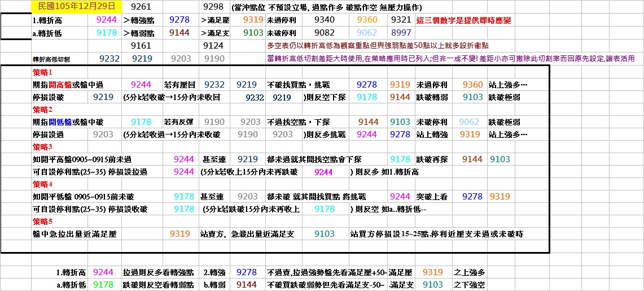Select the 2.轉強 label
Screen dimensions: 644x291
[x=215, y=272]
